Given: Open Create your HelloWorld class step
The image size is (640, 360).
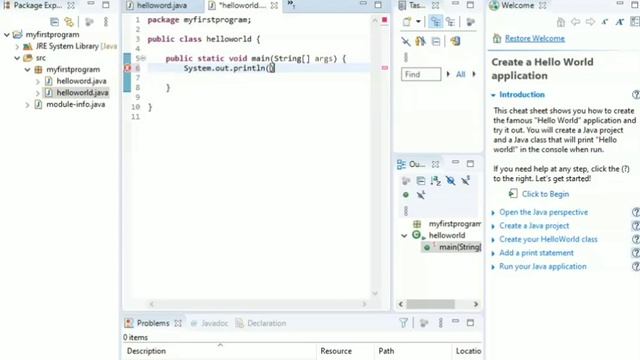Looking at the screenshot, I should (x=548, y=239).
